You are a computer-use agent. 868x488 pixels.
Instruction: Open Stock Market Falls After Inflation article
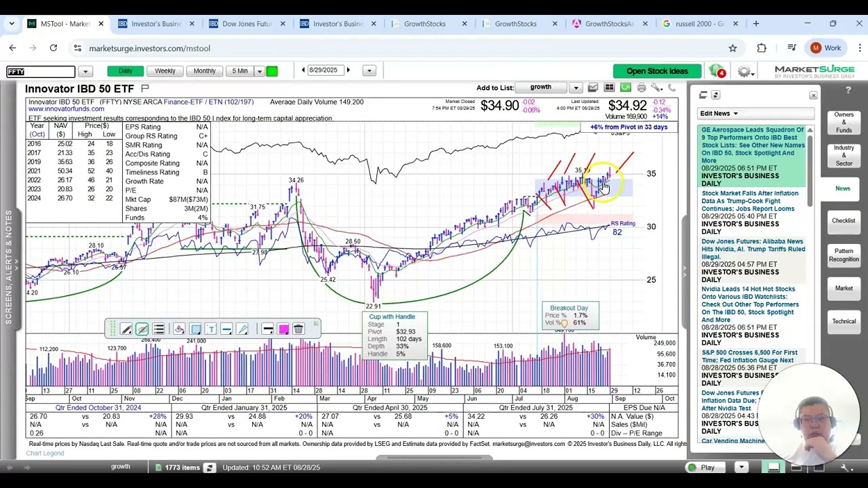point(750,201)
